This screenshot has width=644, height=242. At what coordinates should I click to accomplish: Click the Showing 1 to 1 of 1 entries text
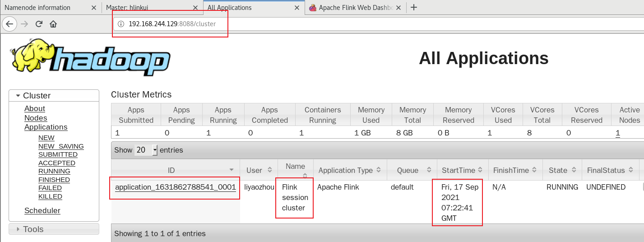click(x=160, y=233)
